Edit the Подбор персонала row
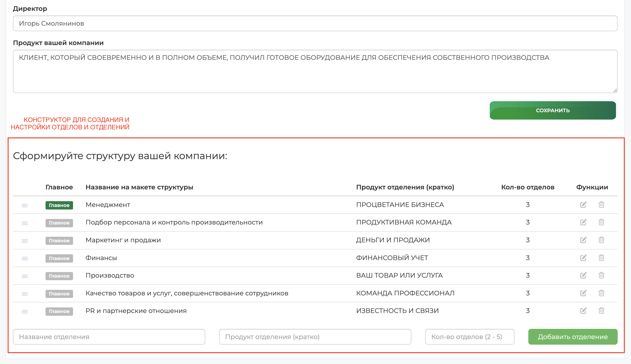The width and height of the screenshot is (631, 364). [x=583, y=222]
